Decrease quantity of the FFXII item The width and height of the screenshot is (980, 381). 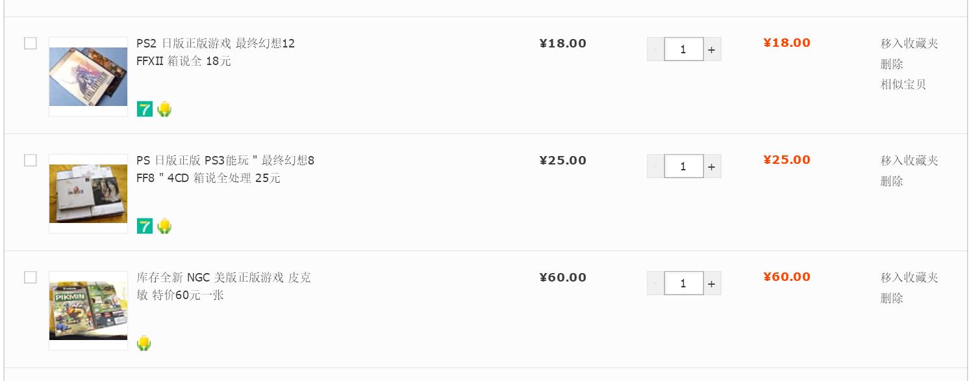click(655, 49)
